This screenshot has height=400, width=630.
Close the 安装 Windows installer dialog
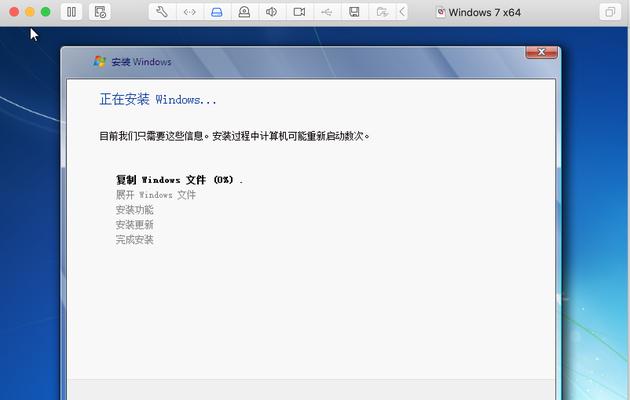tap(541, 52)
